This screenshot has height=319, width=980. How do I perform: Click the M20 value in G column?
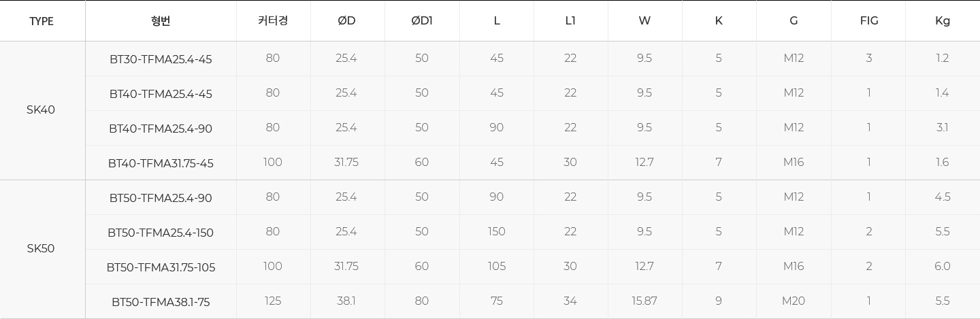click(794, 301)
